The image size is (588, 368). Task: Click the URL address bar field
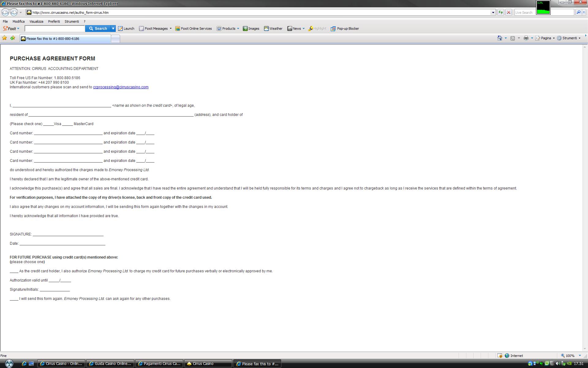[x=260, y=13]
